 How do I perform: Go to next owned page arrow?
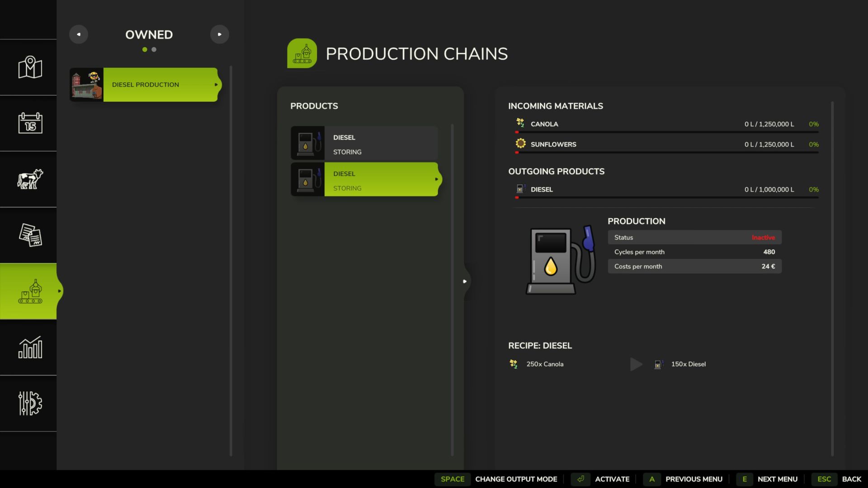coord(220,34)
